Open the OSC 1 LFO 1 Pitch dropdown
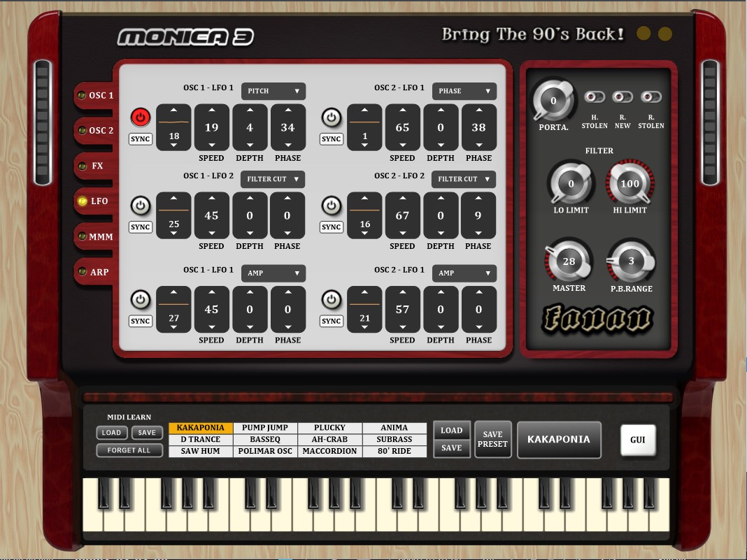This screenshot has height=560, width=747. (x=273, y=91)
